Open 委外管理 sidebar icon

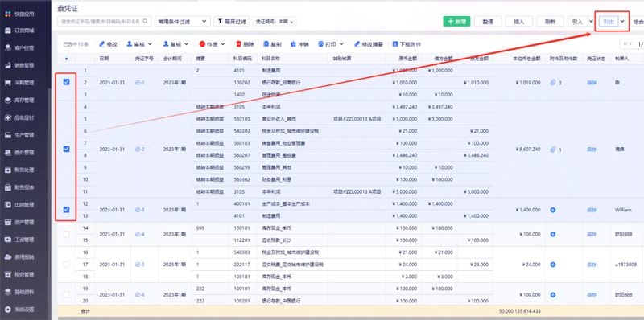point(8,153)
